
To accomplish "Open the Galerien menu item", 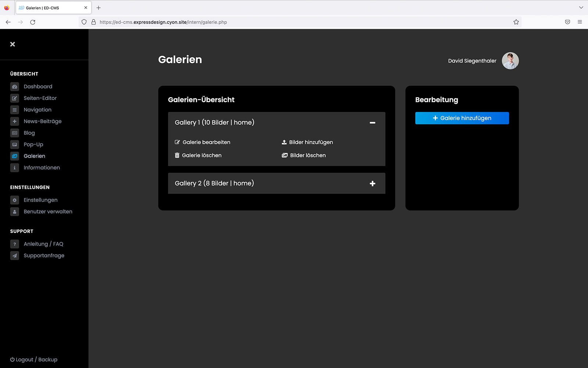I will click(x=34, y=156).
